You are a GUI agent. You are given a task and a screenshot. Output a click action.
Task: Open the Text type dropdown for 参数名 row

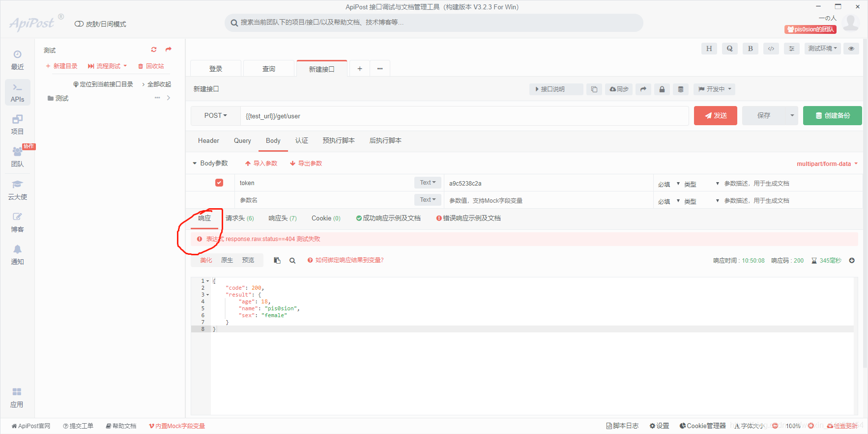[428, 200]
